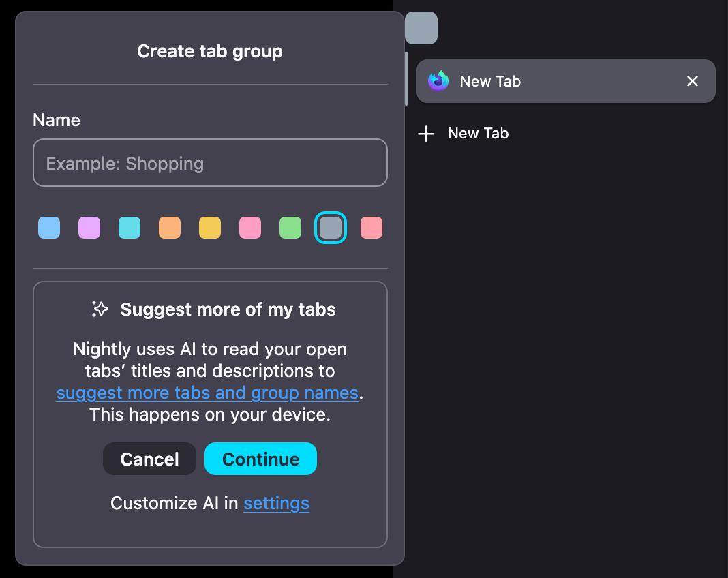
Task: Pick the cyan group color
Action: coord(130,228)
